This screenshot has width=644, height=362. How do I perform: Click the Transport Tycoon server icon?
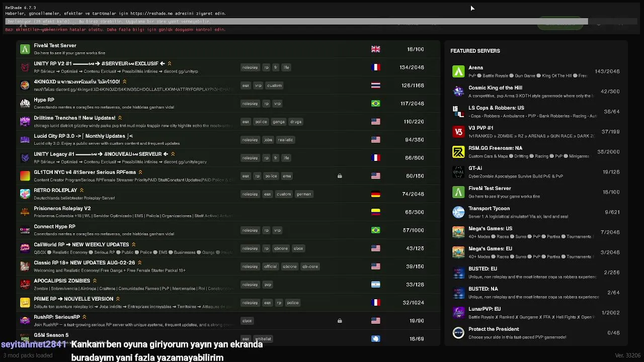[458, 212]
